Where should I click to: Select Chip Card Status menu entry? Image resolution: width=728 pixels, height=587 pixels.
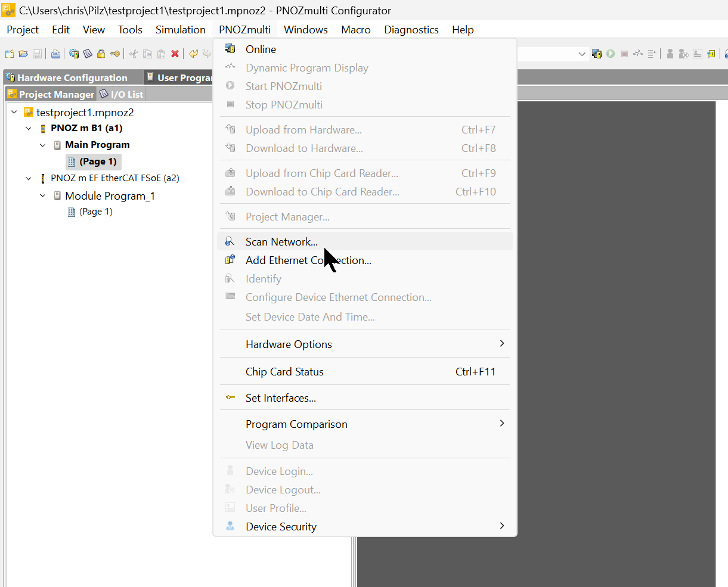point(365,371)
